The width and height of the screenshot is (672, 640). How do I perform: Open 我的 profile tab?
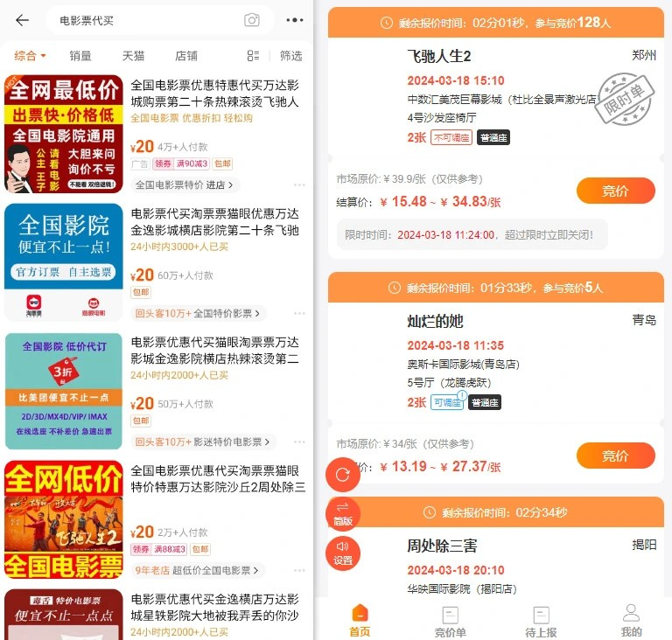tap(631, 621)
